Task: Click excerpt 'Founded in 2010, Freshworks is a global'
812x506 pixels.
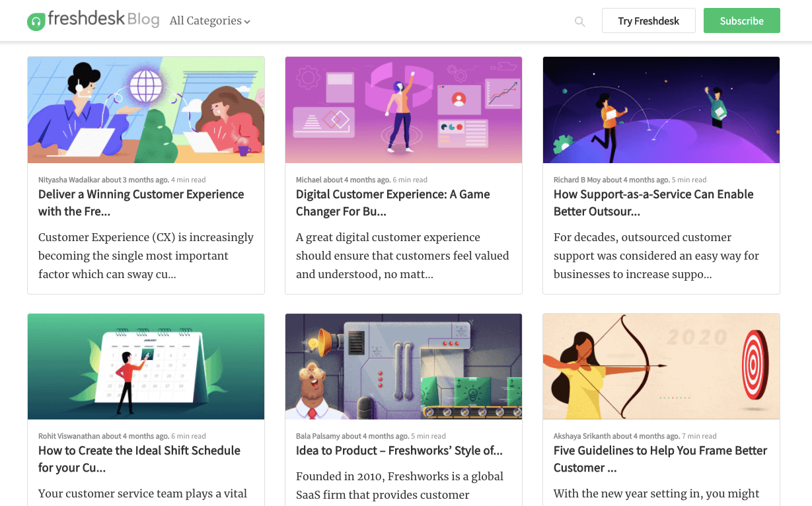Action: point(400,486)
